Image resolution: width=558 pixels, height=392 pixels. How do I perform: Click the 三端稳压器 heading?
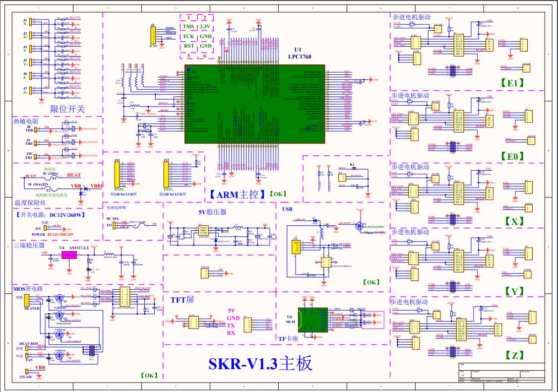click(x=29, y=245)
